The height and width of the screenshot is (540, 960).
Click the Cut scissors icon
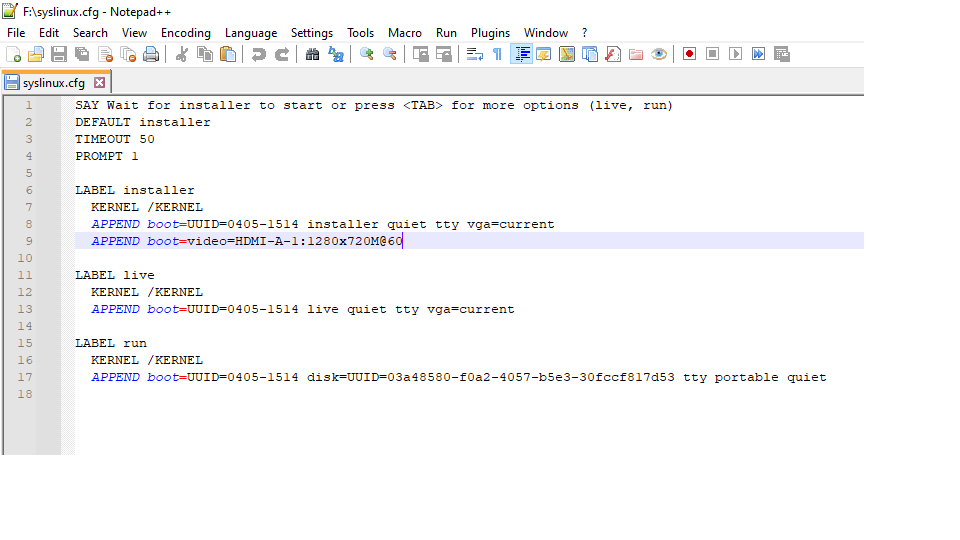pyautogui.click(x=182, y=54)
